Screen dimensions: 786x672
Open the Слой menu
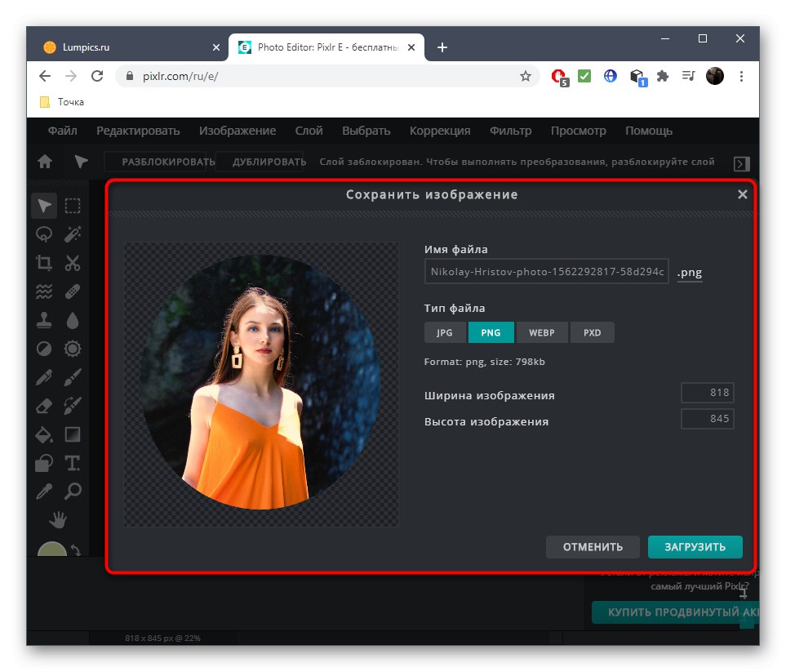[x=309, y=131]
